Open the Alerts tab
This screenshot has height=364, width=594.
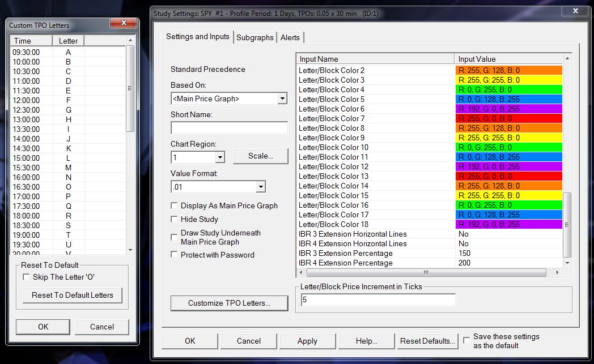pyautogui.click(x=290, y=37)
